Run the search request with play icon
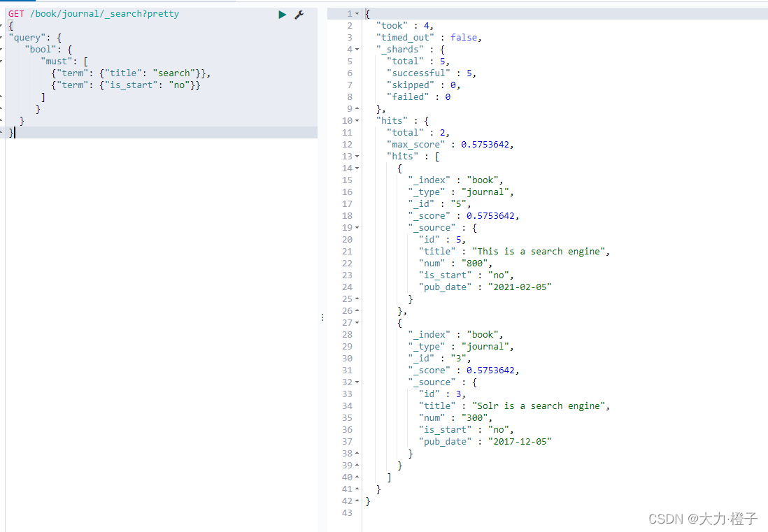Image resolution: width=768 pixels, height=532 pixels. (282, 15)
